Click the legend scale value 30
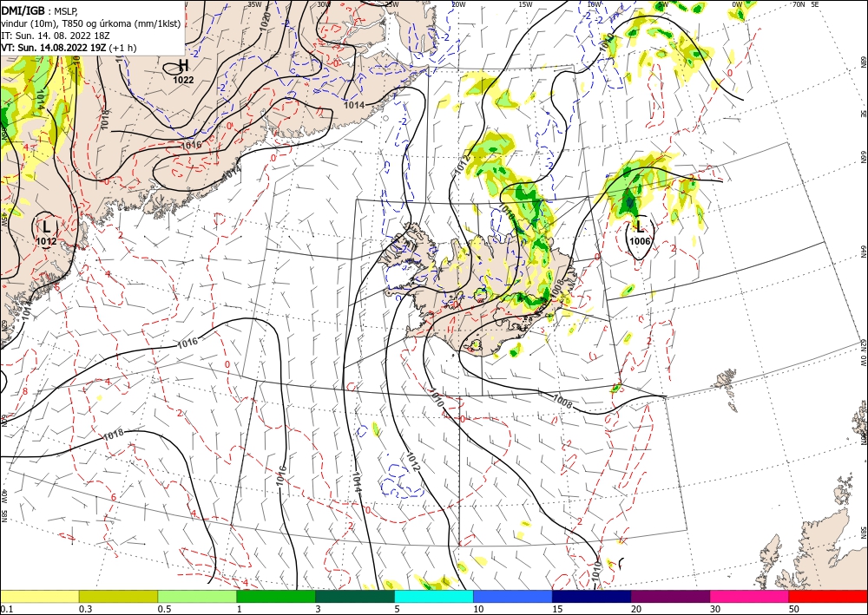 [x=715, y=609]
